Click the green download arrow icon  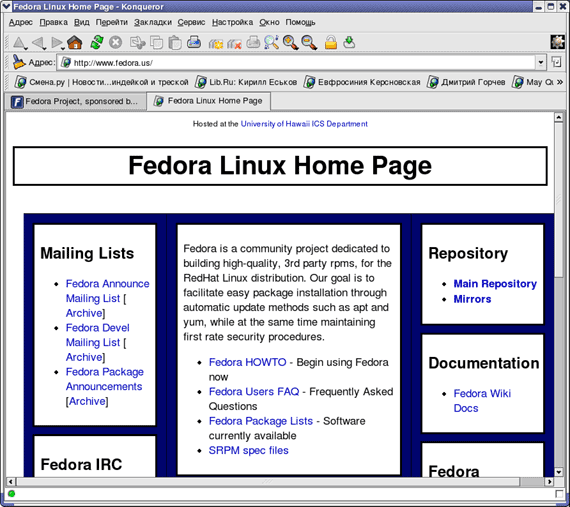(x=349, y=43)
